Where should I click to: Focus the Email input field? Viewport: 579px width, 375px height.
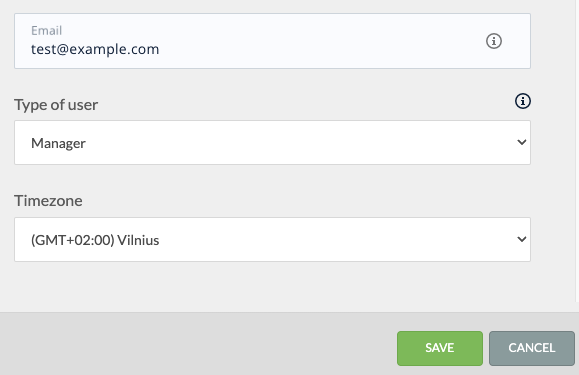pos(273,41)
